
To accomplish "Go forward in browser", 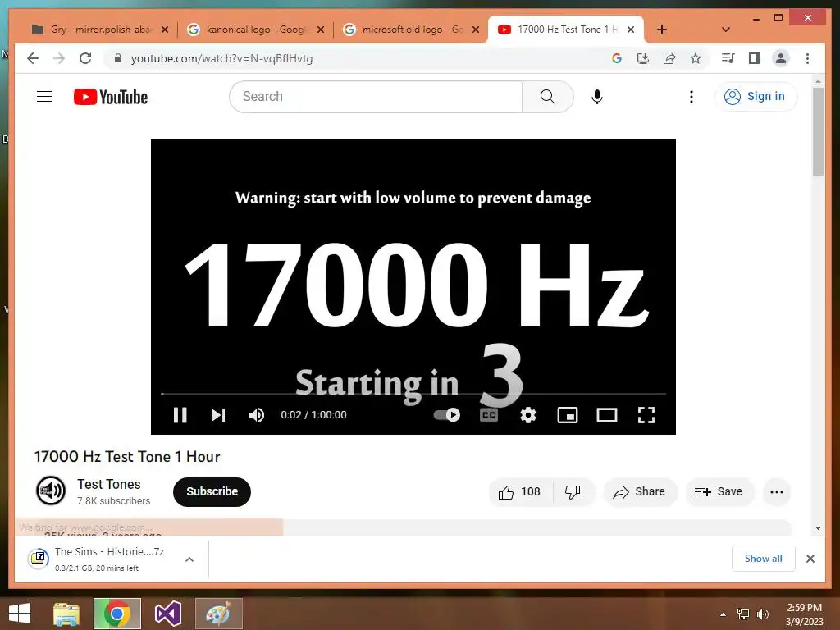I will pyautogui.click(x=59, y=58).
